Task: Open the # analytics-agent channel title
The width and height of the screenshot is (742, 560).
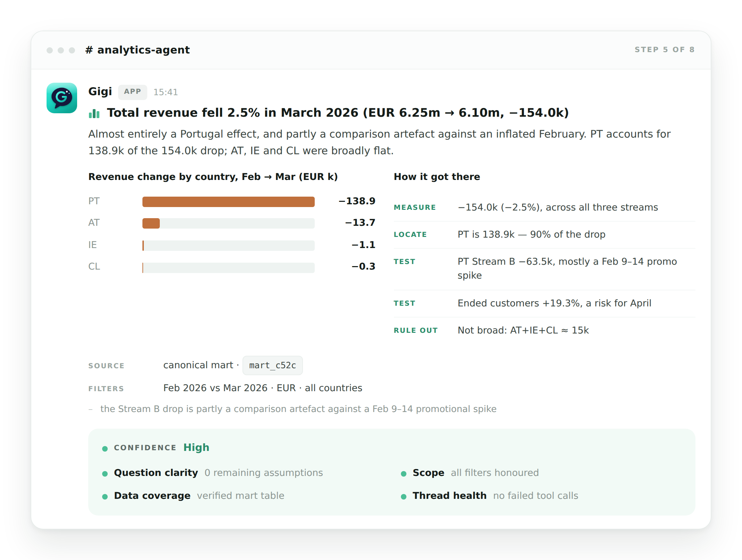Action: [138, 50]
